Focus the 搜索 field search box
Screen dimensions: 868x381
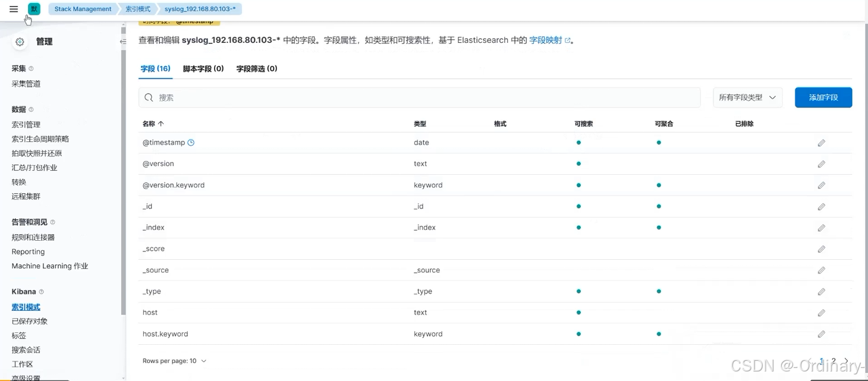420,97
